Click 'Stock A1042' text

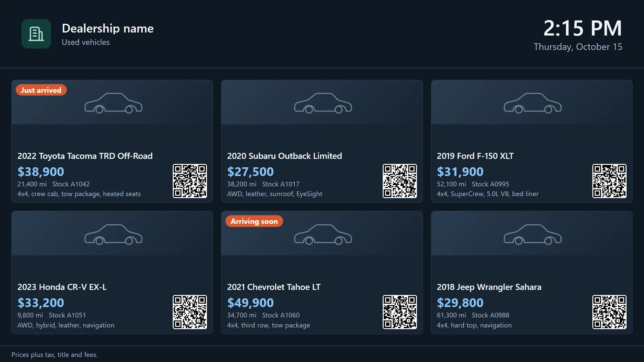coord(71,184)
